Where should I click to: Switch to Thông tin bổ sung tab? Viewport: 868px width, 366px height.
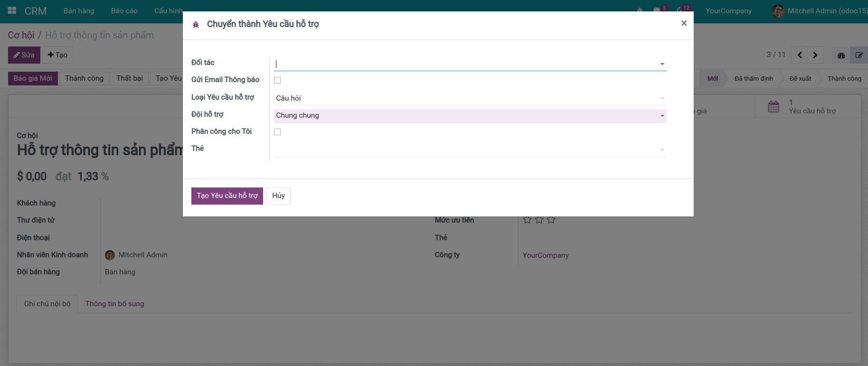114,304
